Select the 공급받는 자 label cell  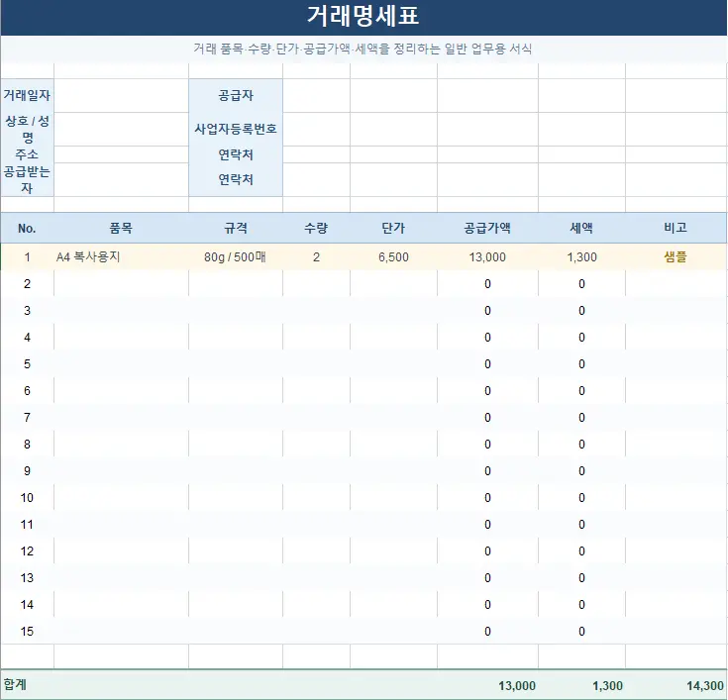(27, 179)
